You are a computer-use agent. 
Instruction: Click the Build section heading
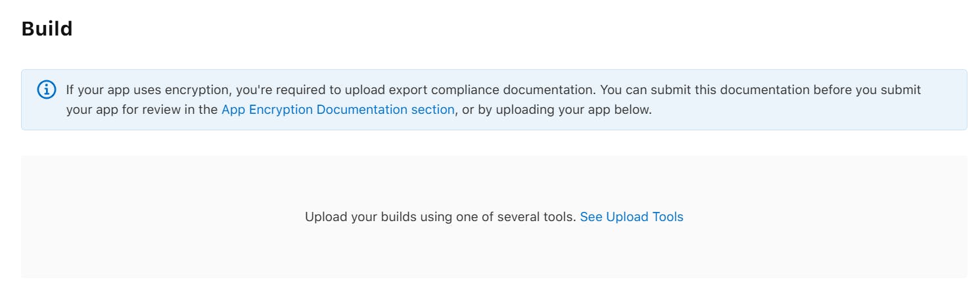tap(47, 29)
